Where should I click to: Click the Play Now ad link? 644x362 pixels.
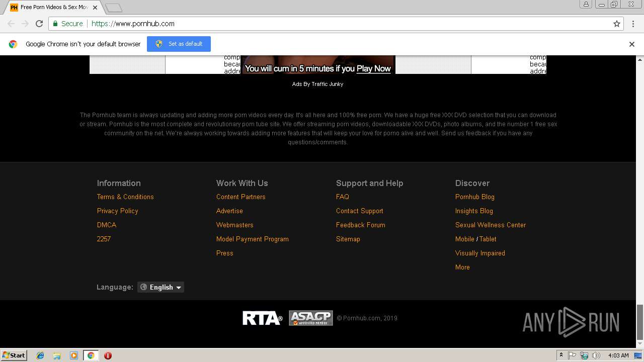373,68
